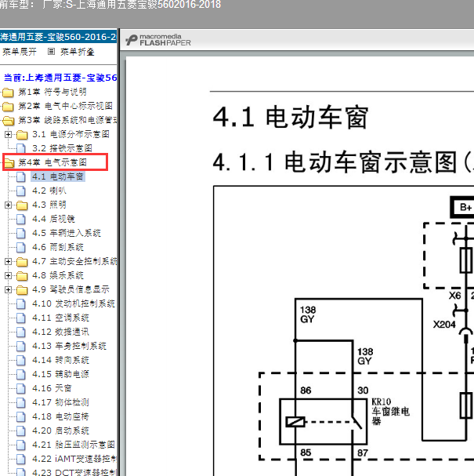Click the 4.13 车身控制系统 page icon
Screen dimensions: 474x476
pyautogui.click(x=21, y=347)
